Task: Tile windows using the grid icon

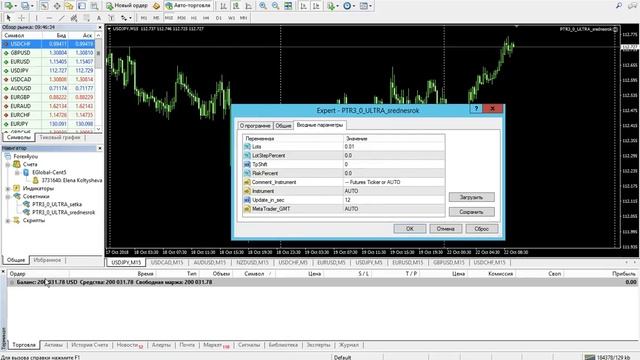Action: [288, 6]
